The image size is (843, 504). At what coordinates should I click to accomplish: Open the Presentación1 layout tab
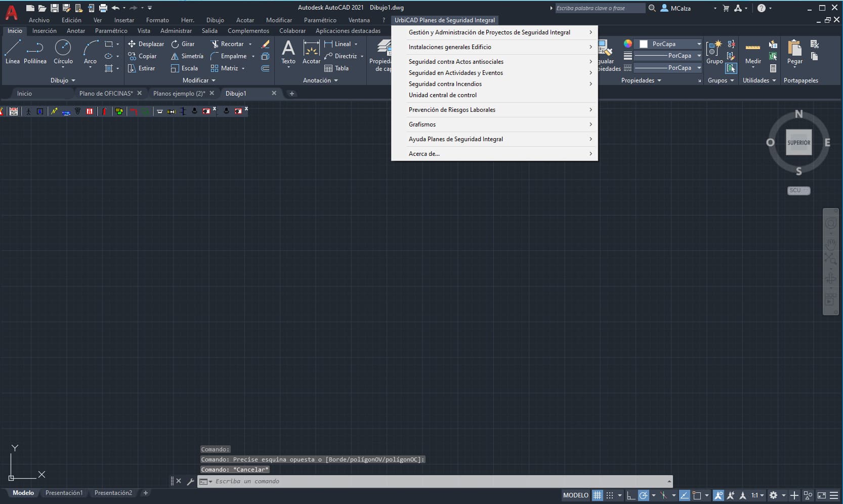(64, 493)
